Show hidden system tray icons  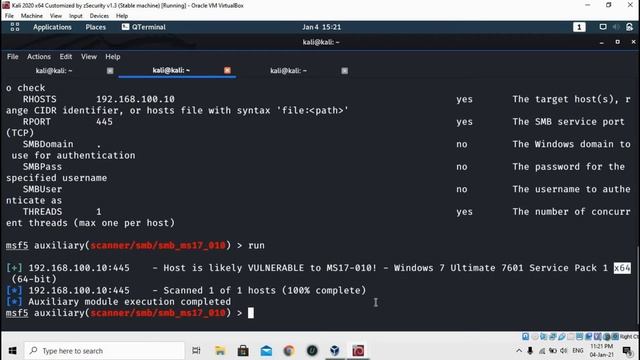point(519,351)
